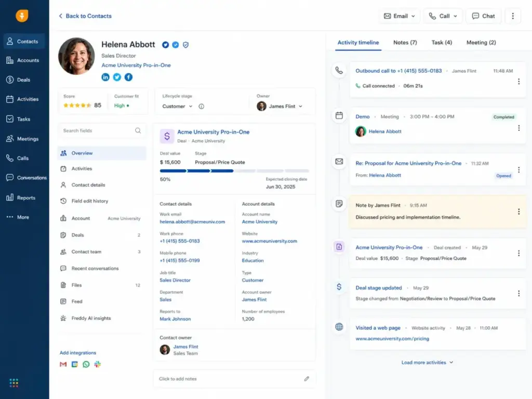The height and width of the screenshot is (399, 532).
Task: Expand the Lifecycle stage Customer dropdown
Action: click(x=177, y=106)
